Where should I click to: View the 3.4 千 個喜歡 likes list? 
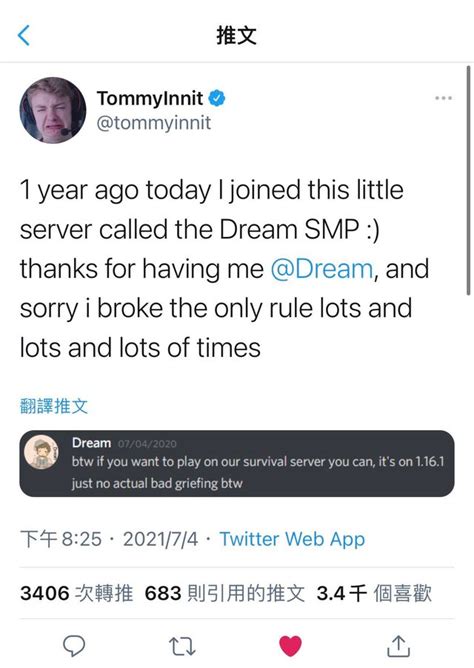[374, 593]
